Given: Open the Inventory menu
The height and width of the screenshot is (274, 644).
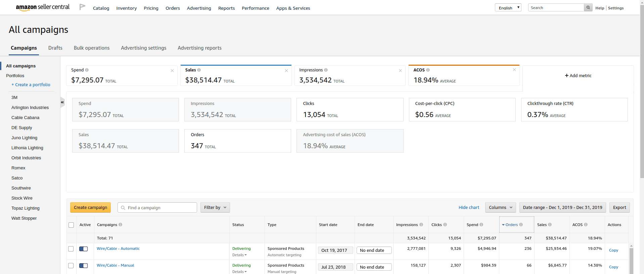Looking at the screenshot, I should (x=127, y=8).
